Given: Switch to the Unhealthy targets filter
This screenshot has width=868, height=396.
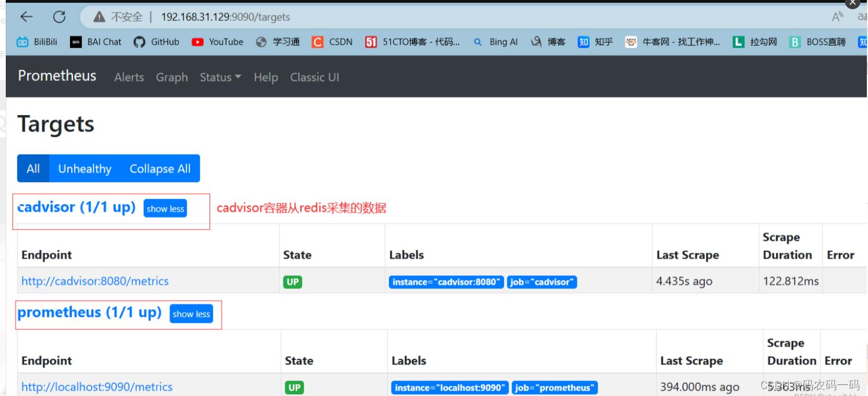Looking at the screenshot, I should (84, 168).
